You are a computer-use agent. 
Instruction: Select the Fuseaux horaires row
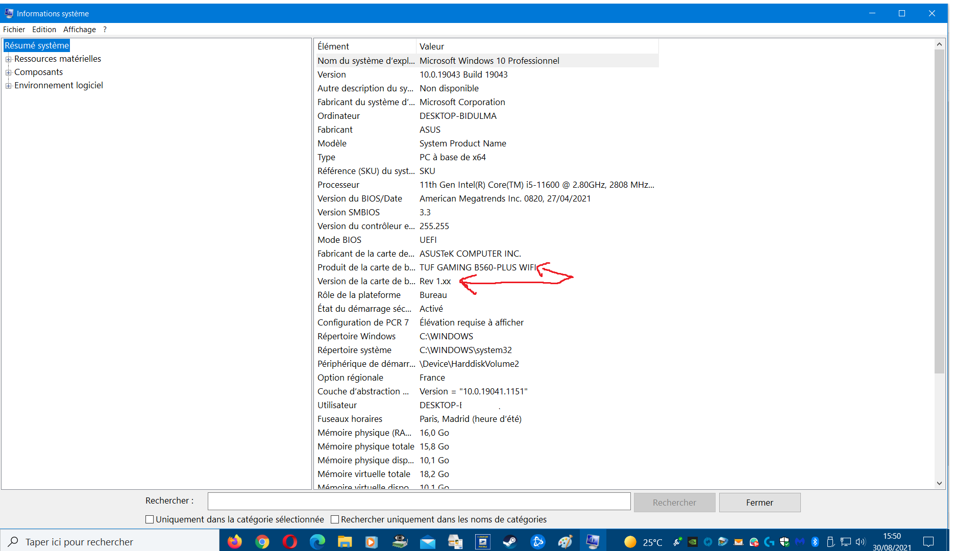click(487, 419)
